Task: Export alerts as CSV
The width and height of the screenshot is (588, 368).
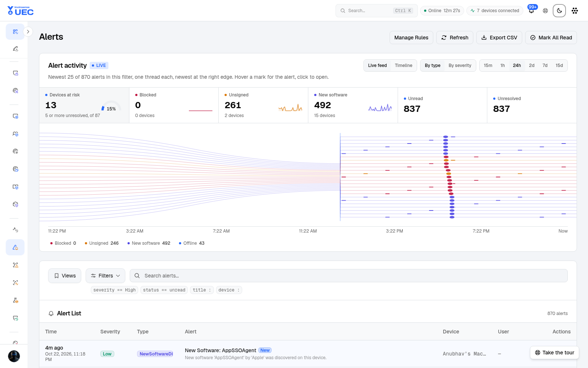Action: 499,38
